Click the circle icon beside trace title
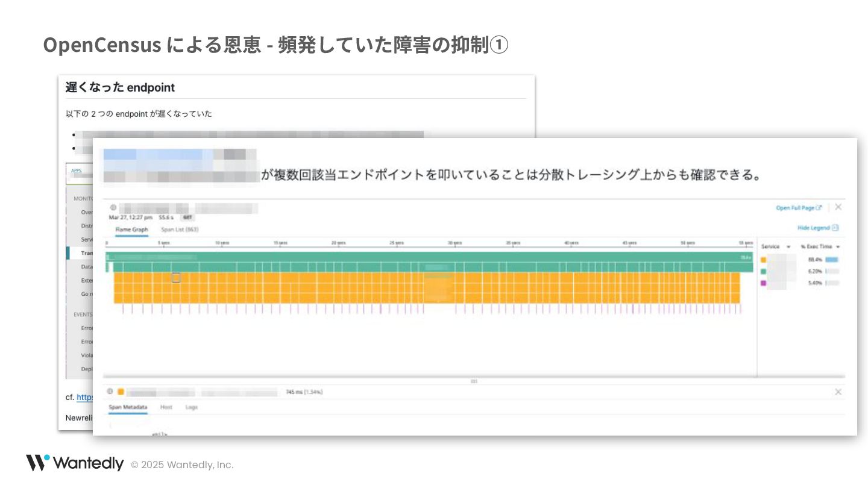The image size is (868, 488). pos(113,208)
